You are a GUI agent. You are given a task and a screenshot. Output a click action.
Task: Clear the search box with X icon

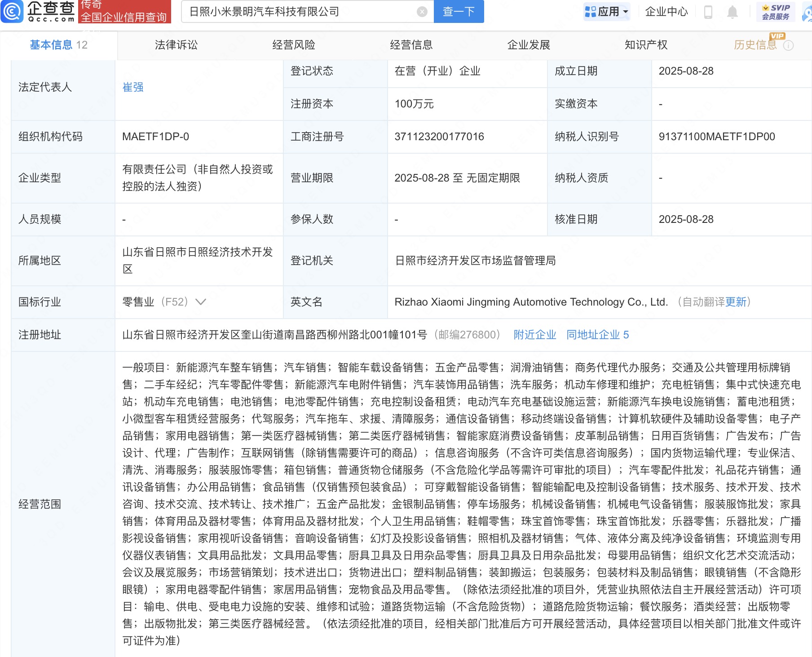coord(422,12)
